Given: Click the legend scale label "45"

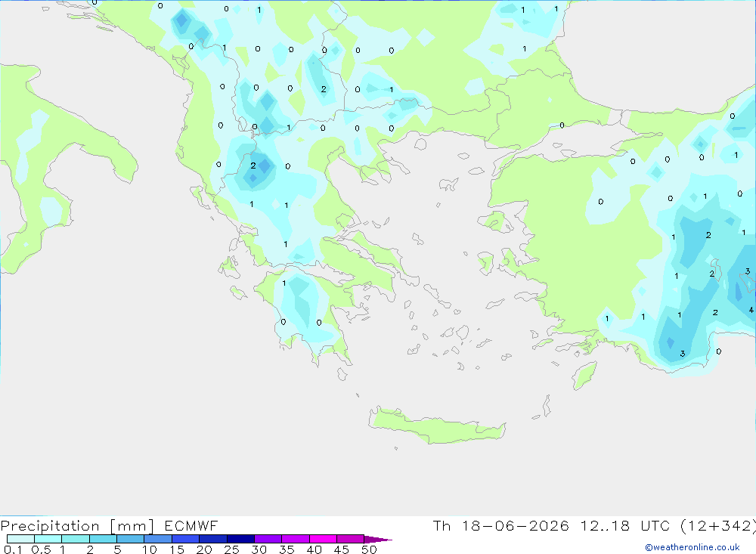Looking at the screenshot, I should click(342, 549).
